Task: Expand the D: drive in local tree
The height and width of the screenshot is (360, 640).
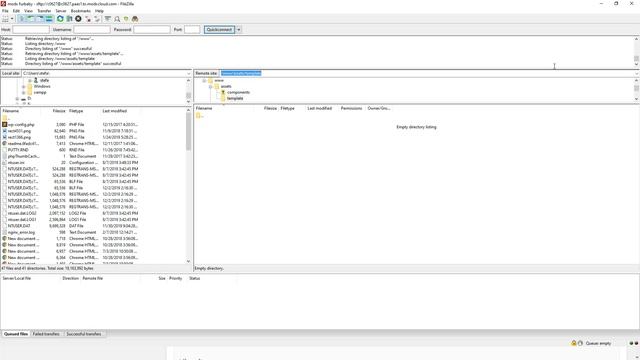Action: coord(17,99)
